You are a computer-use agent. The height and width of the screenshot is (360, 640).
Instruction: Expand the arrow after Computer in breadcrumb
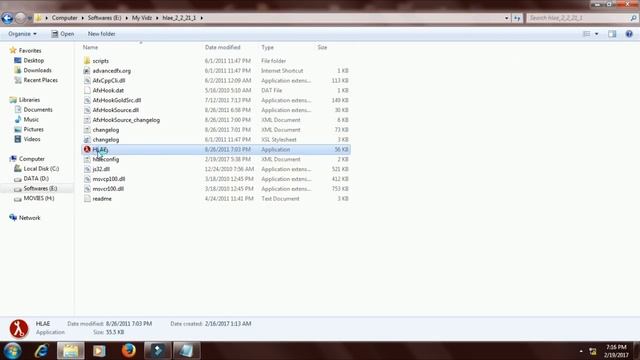click(x=83, y=18)
